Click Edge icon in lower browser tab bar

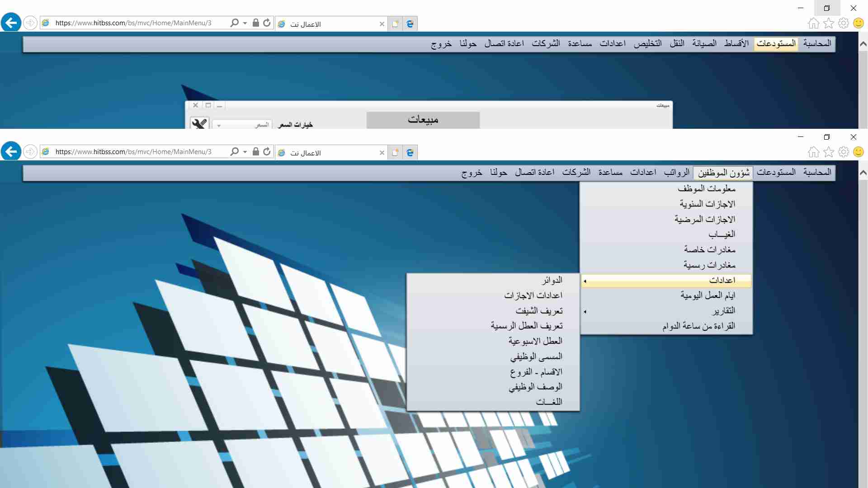(x=410, y=153)
